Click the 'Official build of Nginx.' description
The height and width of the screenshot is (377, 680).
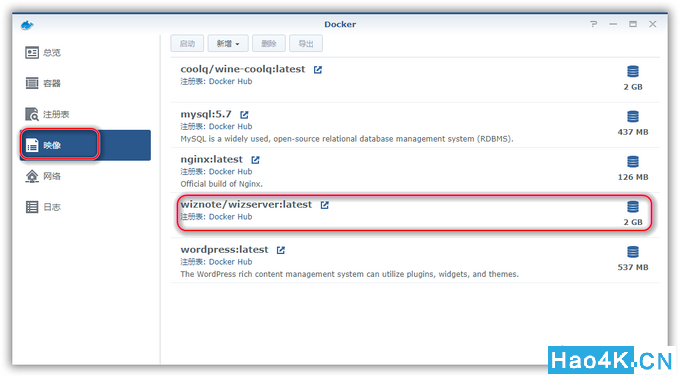coord(222,184)
